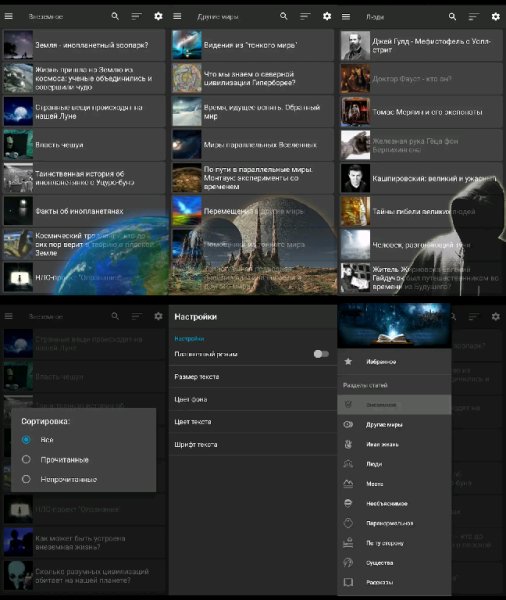Viewport: 506px width, 600px height.
Task: Tap search icon on the Другие миры screen
Action: coord(284,16)
